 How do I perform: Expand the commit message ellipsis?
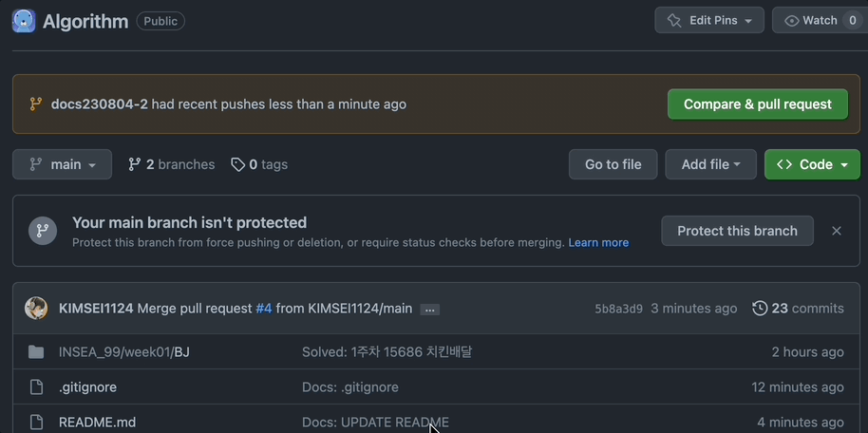(429, 309)
